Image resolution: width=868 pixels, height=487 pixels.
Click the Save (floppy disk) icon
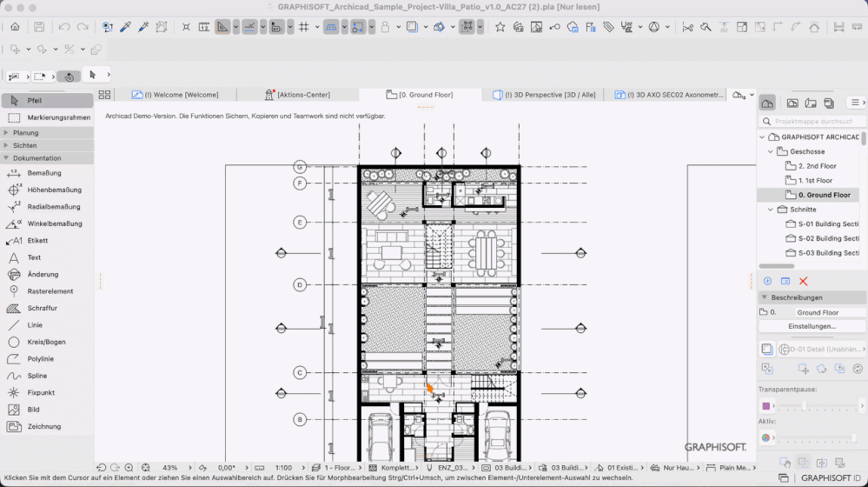[39, 27]
